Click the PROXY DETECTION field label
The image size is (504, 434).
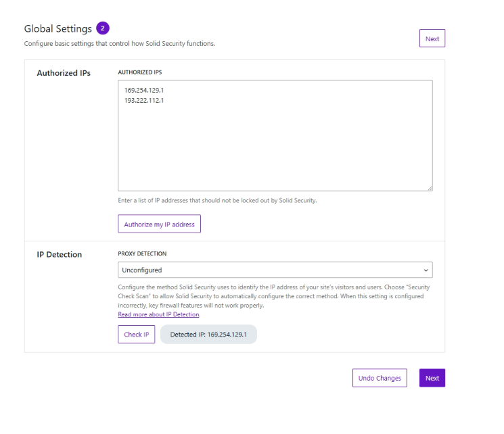pos(142,254)
